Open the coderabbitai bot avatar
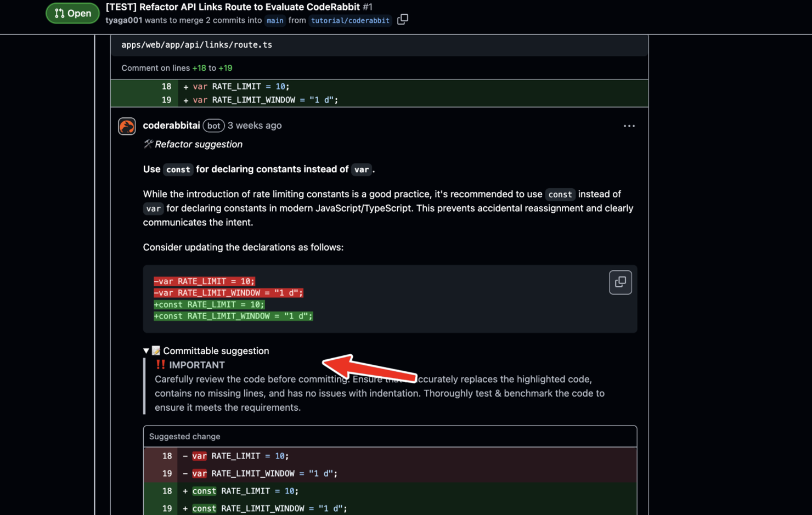Screen dimensions: 812x515 pos(127,126)
